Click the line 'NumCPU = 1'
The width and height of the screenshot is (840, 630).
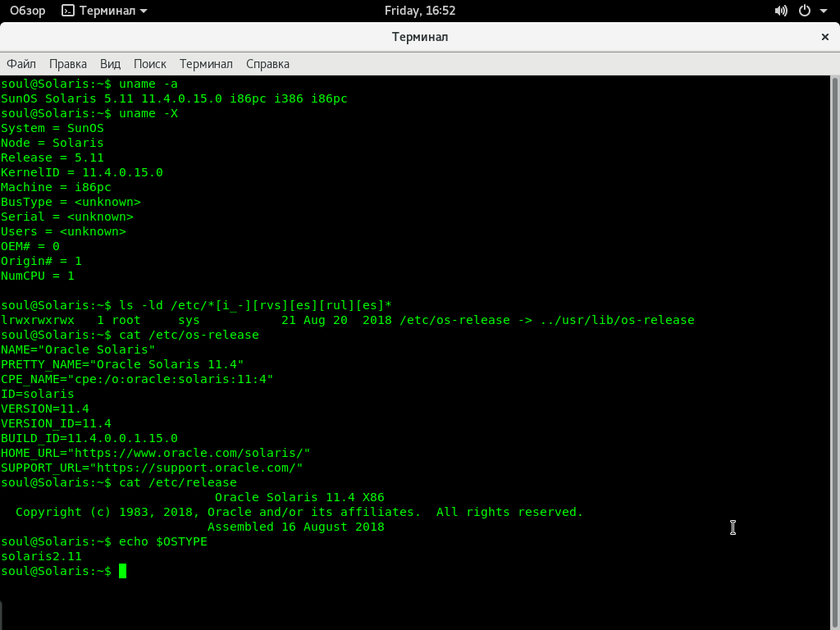(x=38, y=276)
